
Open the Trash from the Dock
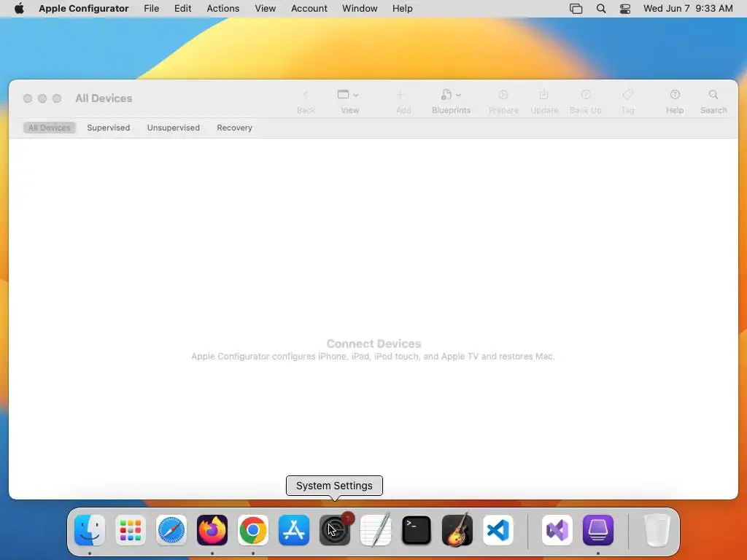pyautogui.click(x=657, y=530)
